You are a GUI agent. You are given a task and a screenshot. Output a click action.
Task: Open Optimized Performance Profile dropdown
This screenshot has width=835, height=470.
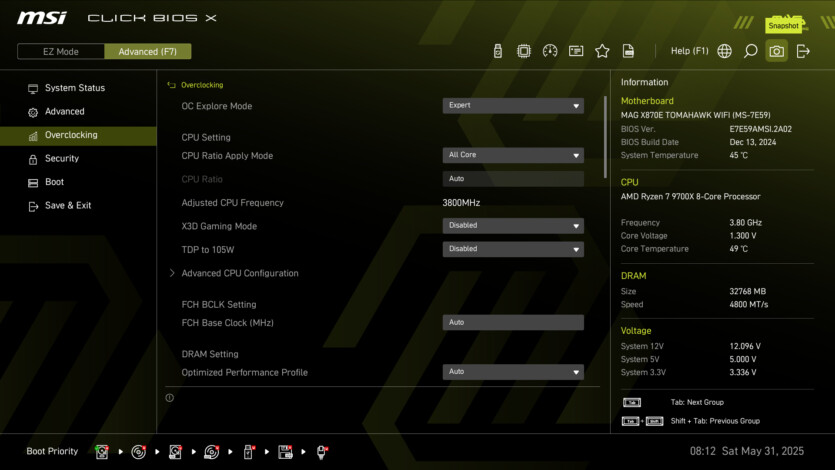(x=513, y=372)
